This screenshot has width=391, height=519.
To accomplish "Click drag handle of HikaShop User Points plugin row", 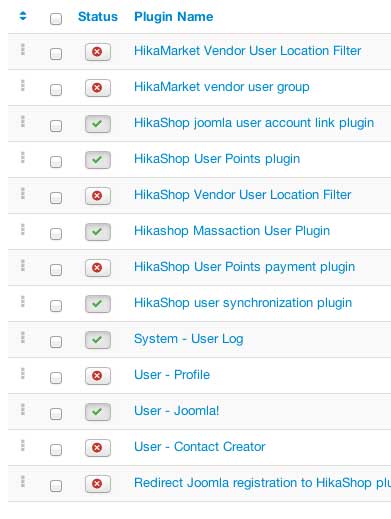I will [x=23, y=157].
